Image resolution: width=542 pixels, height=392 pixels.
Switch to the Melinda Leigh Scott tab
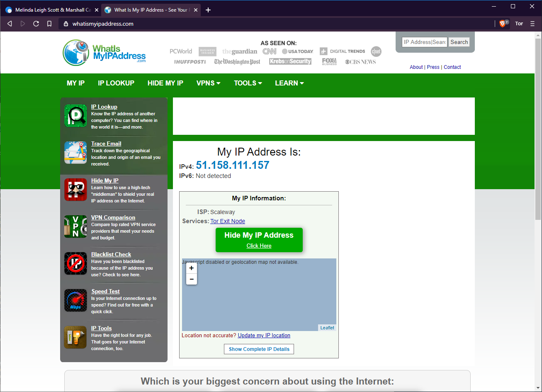tap(51, 10)
